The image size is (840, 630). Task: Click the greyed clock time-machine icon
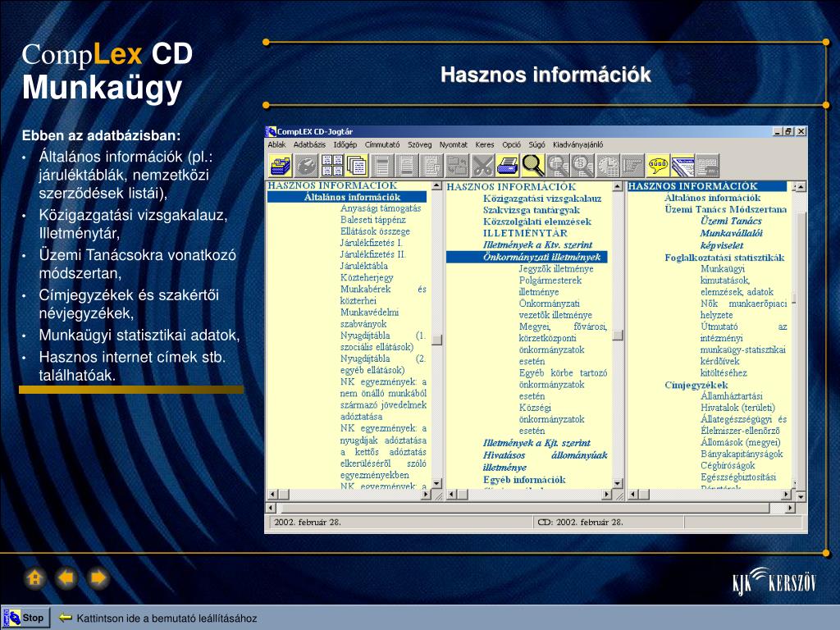click(608, 166)
